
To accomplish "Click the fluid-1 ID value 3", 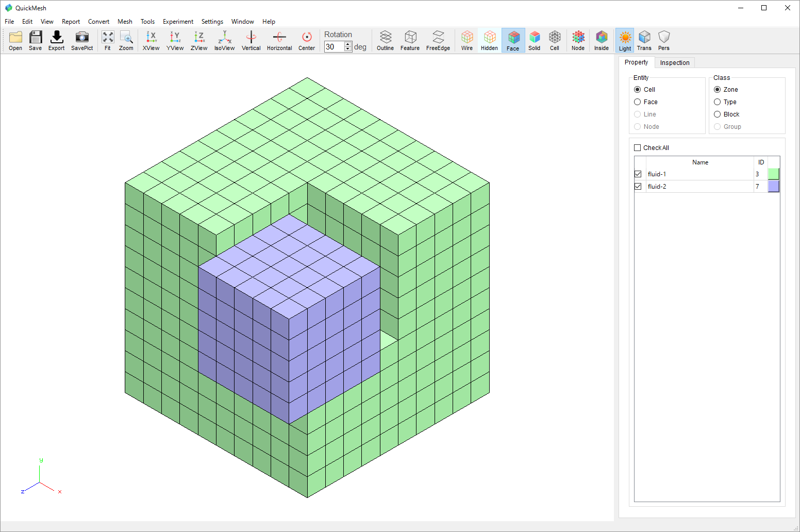I will pos(757,174).
